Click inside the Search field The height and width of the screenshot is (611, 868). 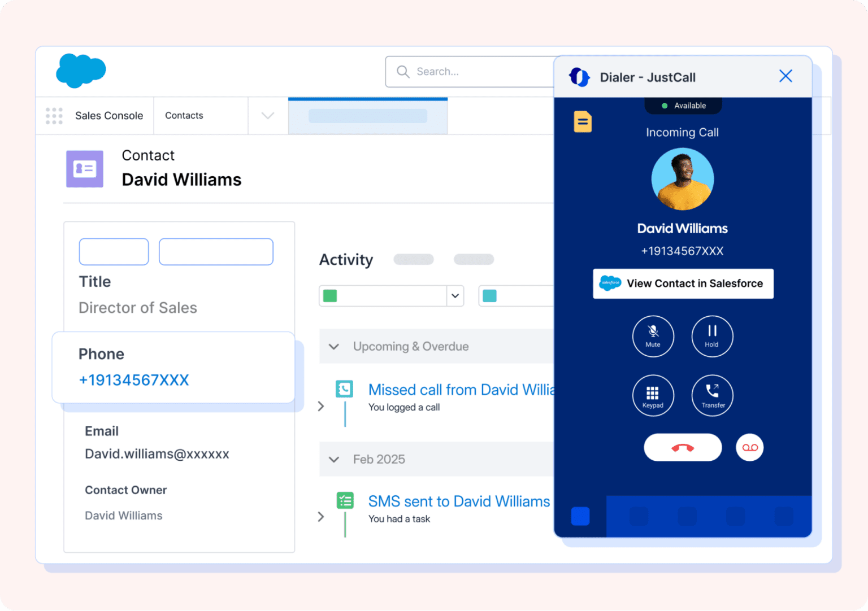point(469,71)
